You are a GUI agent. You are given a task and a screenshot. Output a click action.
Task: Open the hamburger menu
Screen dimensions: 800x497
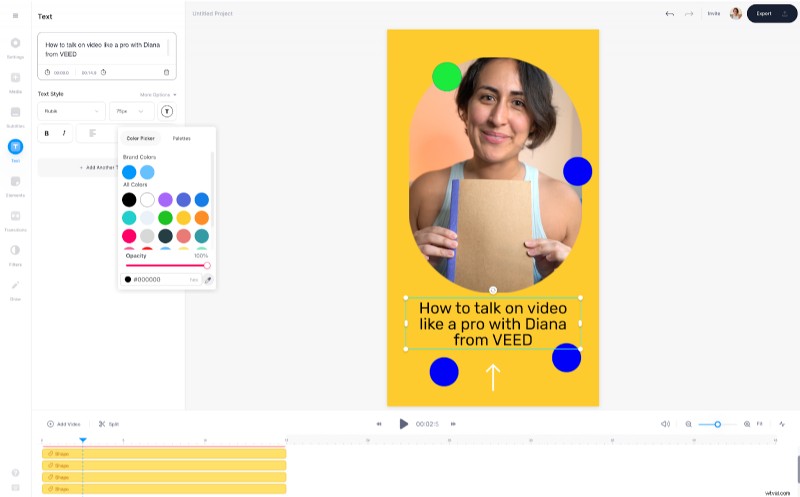[x=15, y=16]
